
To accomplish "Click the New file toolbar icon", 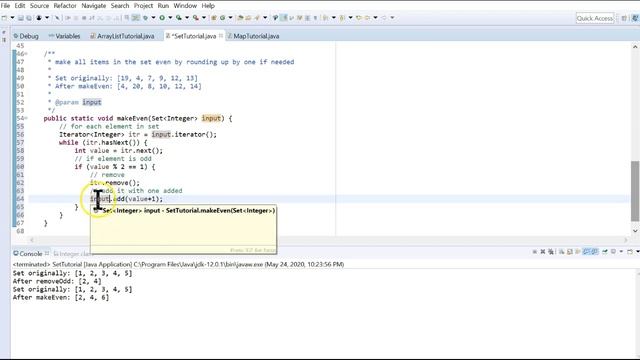I will [4, 18].
